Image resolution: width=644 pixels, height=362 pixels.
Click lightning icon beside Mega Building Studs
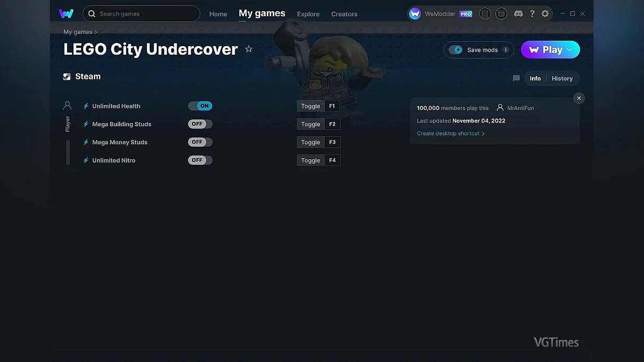(x=86, y=124)
